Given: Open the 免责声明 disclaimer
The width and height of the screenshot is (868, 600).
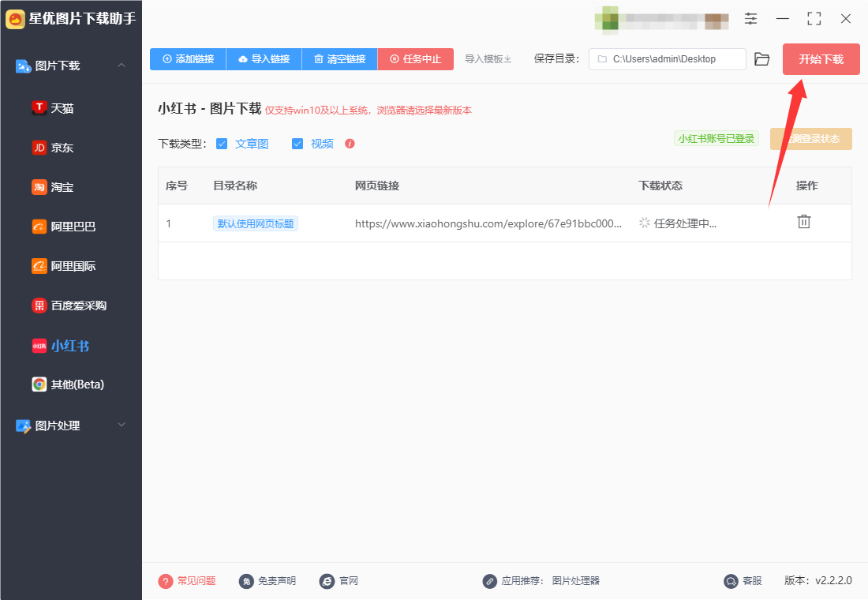Looking at the screenshot, I should point(268,580).
